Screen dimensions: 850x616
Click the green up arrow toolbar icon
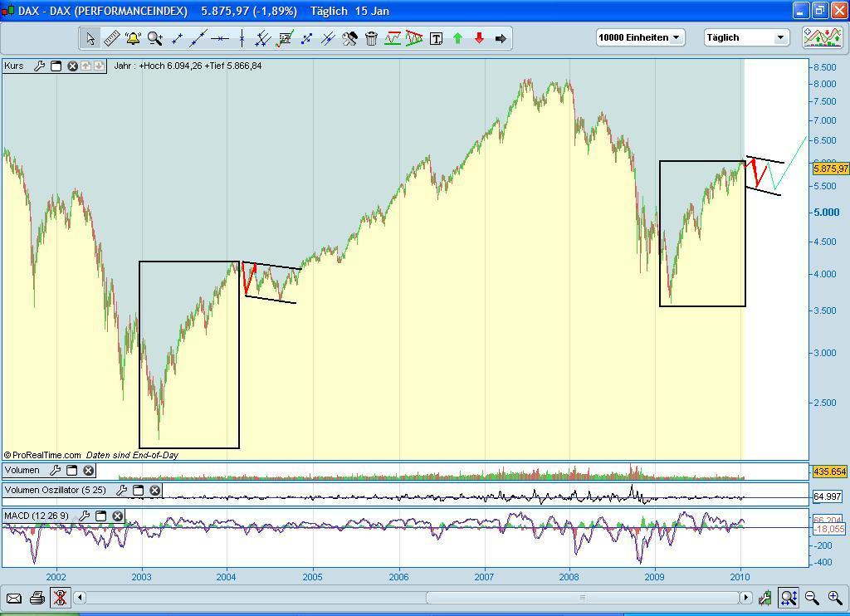click(457, 38)
